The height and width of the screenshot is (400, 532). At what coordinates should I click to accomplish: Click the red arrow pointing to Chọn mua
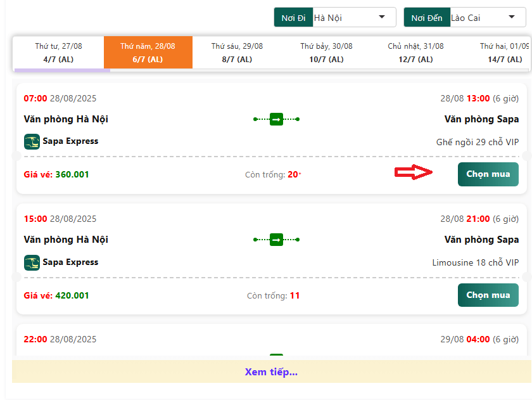tap(414, 173)
